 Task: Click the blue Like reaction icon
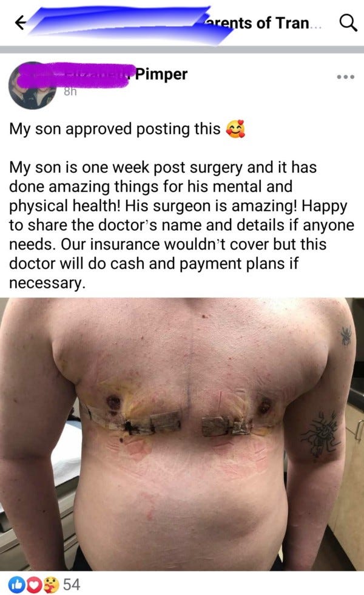coord(16,584)
